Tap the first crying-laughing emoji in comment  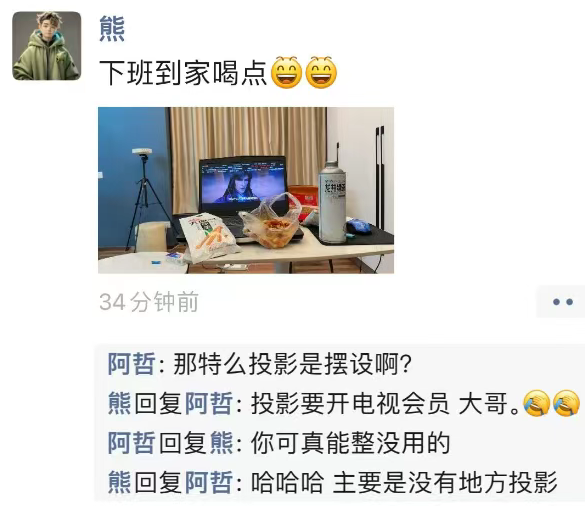tap(536, 403)
